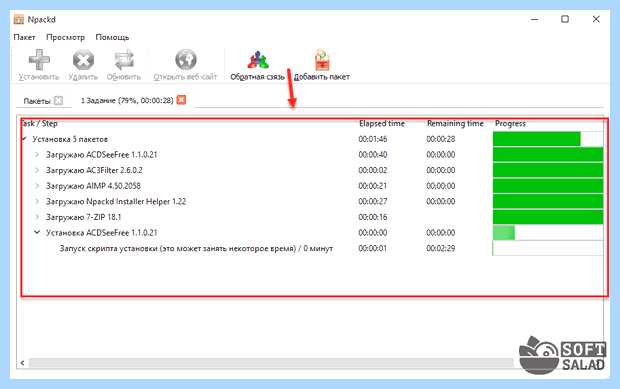Maximize the Npackd window
The height and width of the screenshot is (389, 620).
565,19
